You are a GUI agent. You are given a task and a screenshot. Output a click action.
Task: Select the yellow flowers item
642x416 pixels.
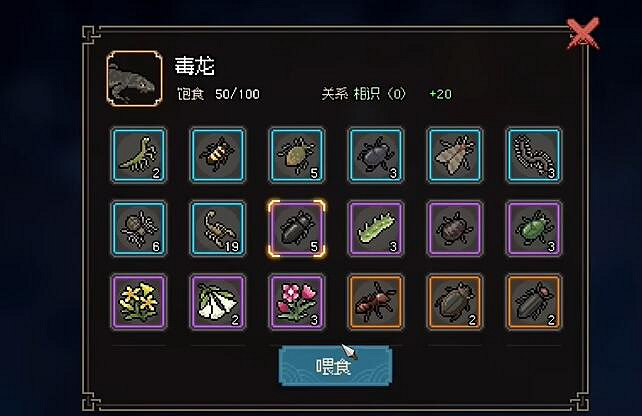(x=139, y=302)
